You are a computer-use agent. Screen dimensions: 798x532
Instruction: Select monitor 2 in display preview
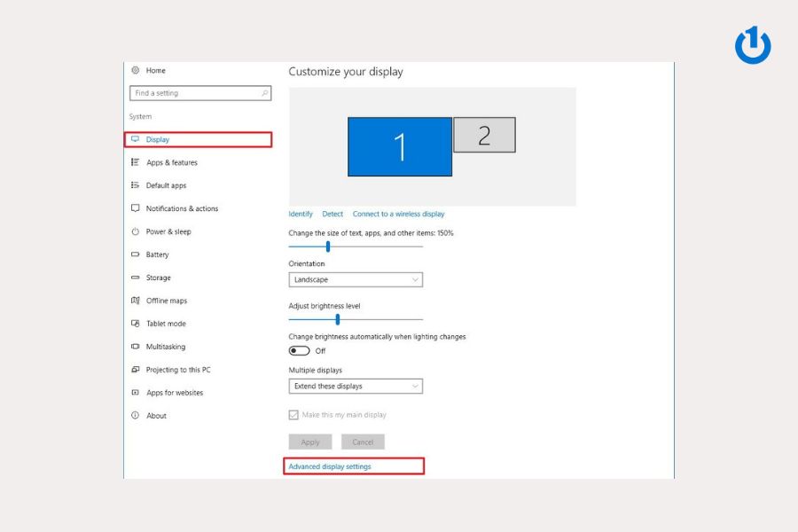point(484,135)
